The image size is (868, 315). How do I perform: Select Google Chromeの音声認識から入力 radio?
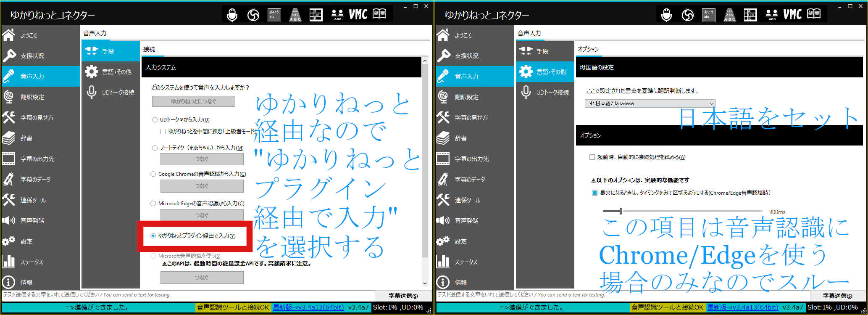click(153, 174)
